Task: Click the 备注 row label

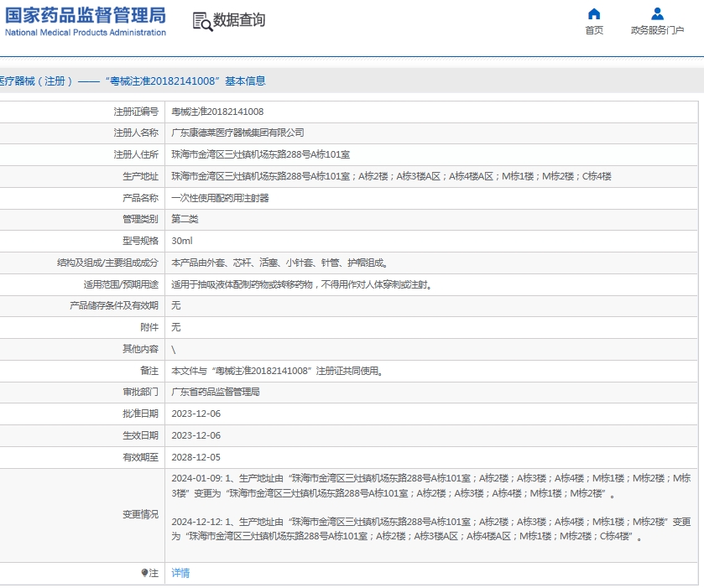Action: pos(149,371)
